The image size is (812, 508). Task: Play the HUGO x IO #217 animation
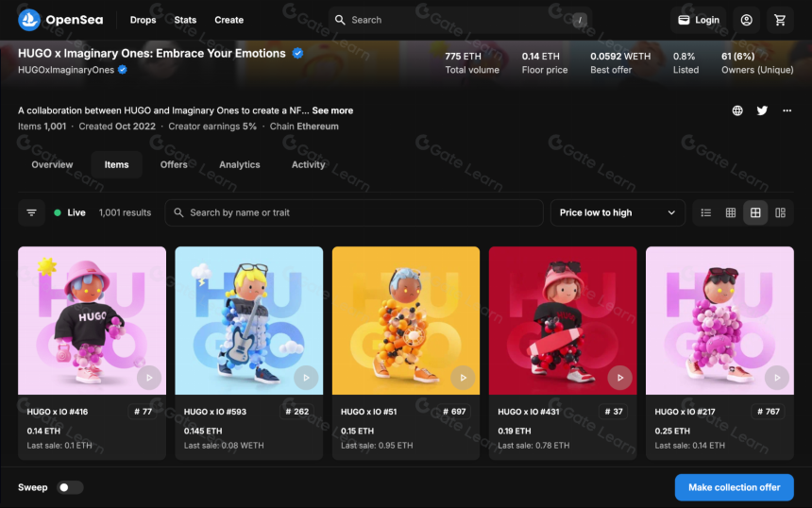pyautogui.click(x=777, y=378)
